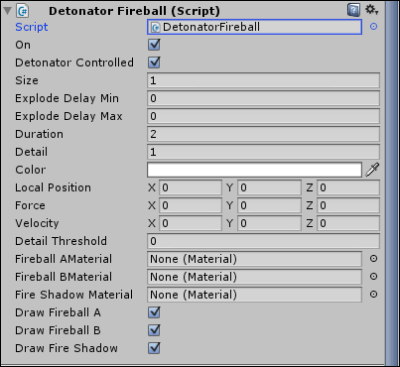Image resolution: width=400 pixels, height=367 pixels.
Task: Open the component gear settings menu
Action: click(x=372, y=10)
